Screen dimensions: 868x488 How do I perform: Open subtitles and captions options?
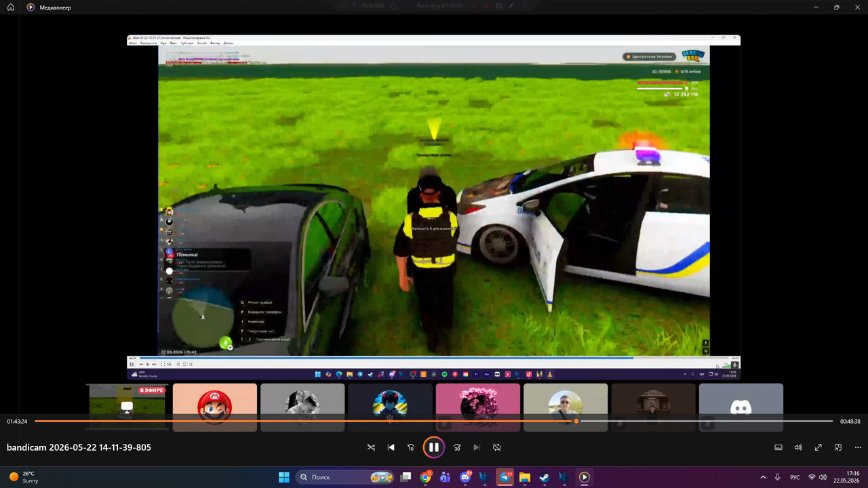coord(778,447)
